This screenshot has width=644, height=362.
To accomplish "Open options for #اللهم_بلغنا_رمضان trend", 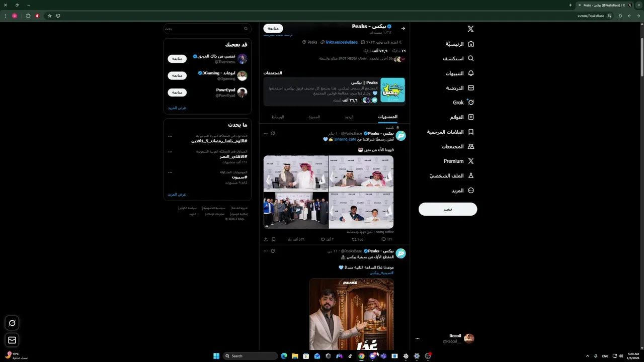I will (170, 136).
